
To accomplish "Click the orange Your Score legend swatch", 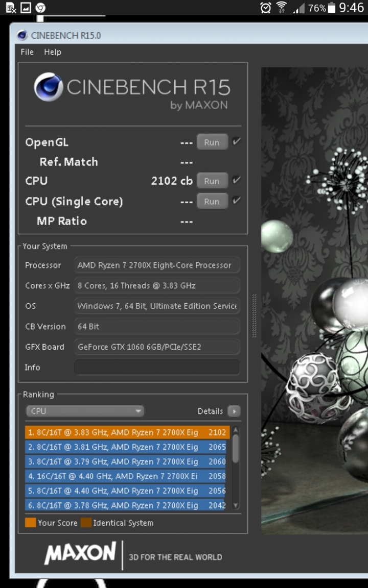I will pyautogui.click(x=31, y=522).
